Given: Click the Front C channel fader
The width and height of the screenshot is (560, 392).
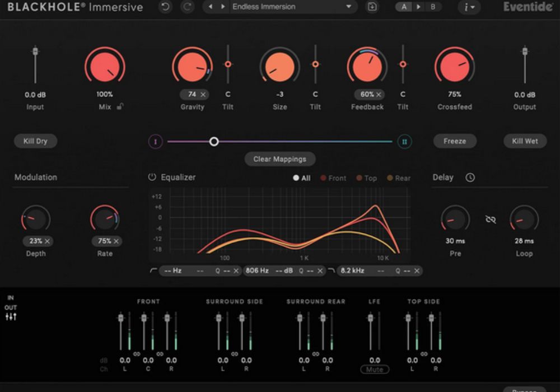Looking at the screenshot, I should [x=144, y=318].
